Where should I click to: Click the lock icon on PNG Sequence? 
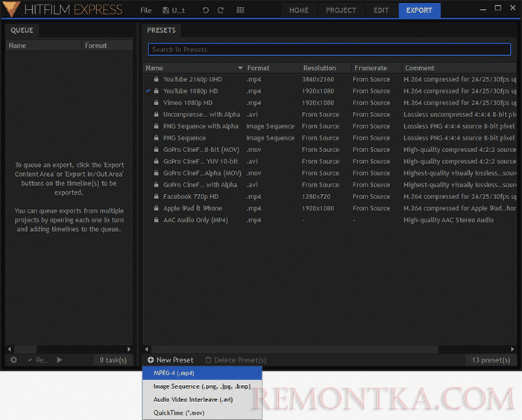coord(156,138)
